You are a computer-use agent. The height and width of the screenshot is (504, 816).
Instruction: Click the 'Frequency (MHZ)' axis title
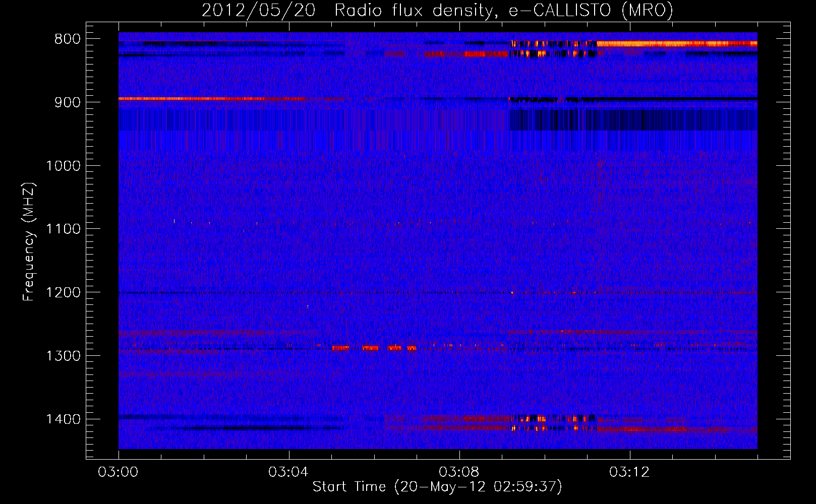click(x=29, y=242)
